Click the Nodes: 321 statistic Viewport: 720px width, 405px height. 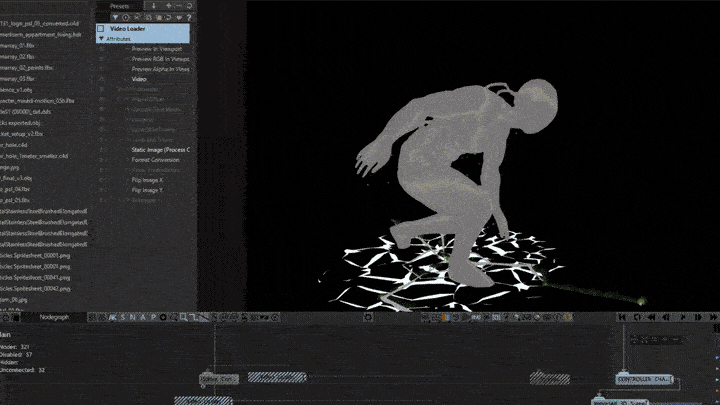tap(15, 347)
